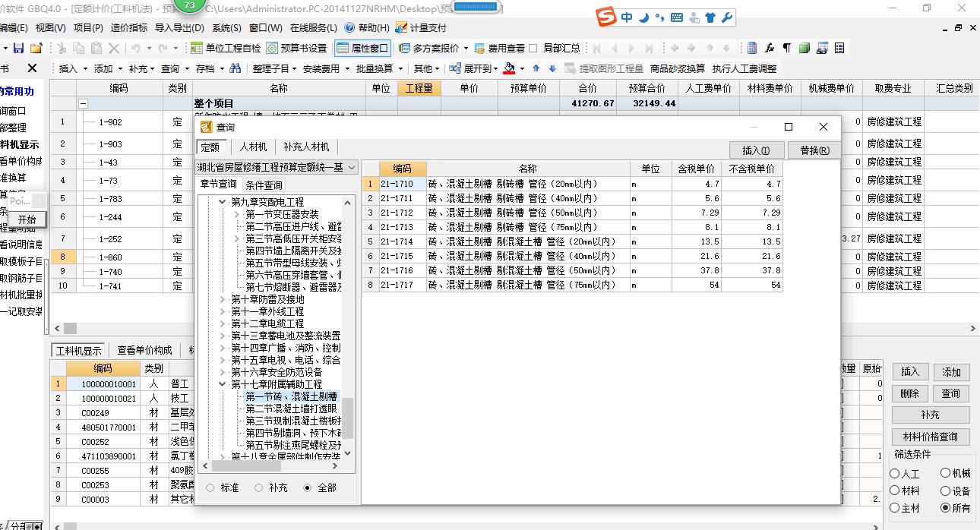Click the 材料价格查询 button
Screen dimensions: 980x530
[x=931, y=437]
